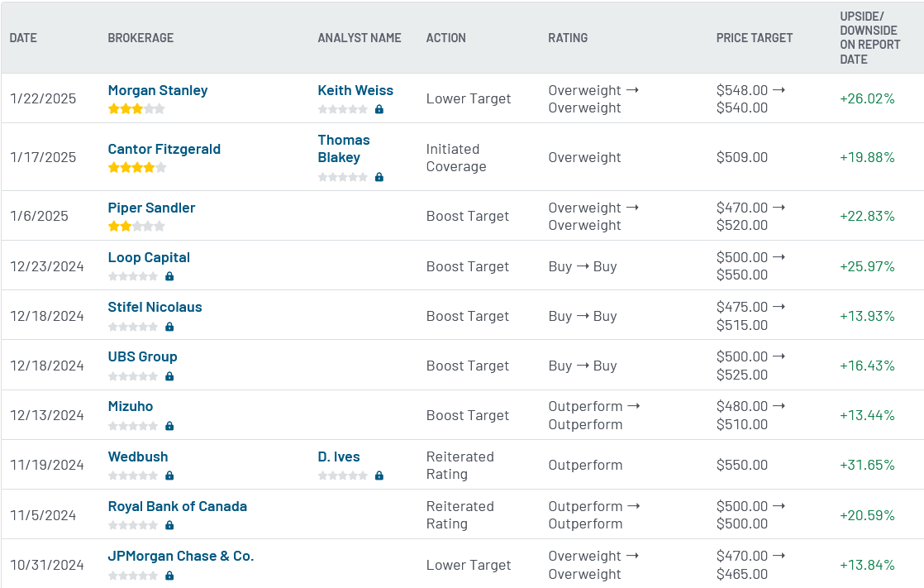Open the Loop Capital brokerage link
The width and height of the screenshot is (924, 588).
tap(149, 258)
